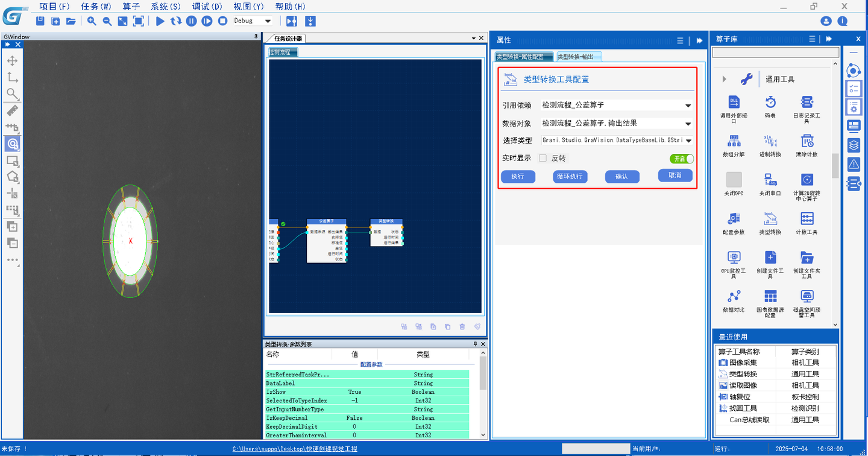The height and width of the screenshot is (456, 868).
Task: Open a project with the folder icon
Action: coord(71,21)
